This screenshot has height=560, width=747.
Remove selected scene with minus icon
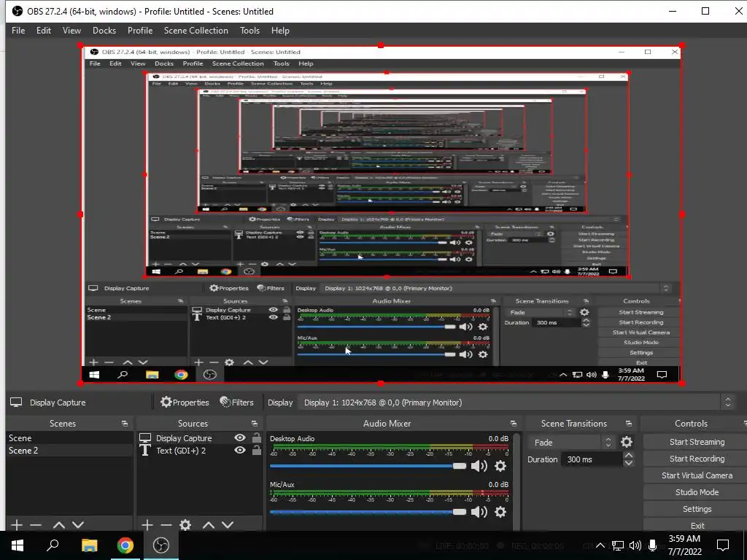pyautogui.click(x=36, y=525)
